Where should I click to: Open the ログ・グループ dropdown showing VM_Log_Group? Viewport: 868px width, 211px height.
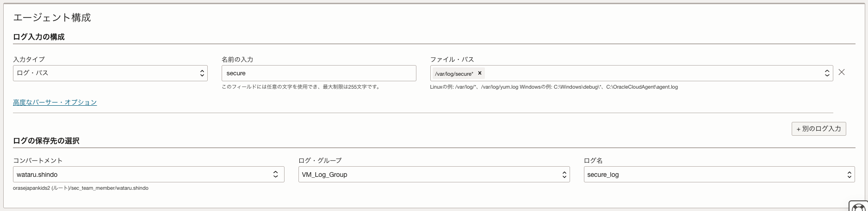coord(434,175)
